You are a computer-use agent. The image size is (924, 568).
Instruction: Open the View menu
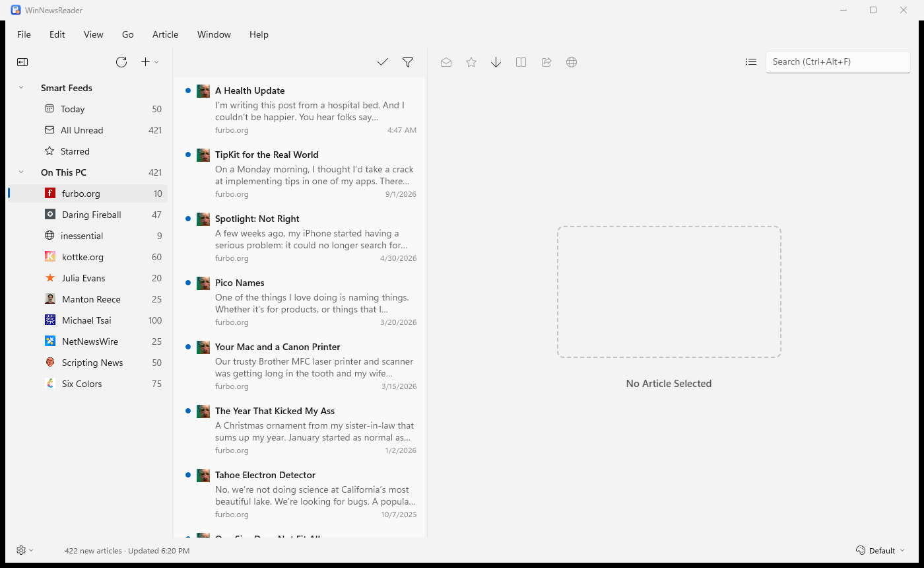pos(94,34)
